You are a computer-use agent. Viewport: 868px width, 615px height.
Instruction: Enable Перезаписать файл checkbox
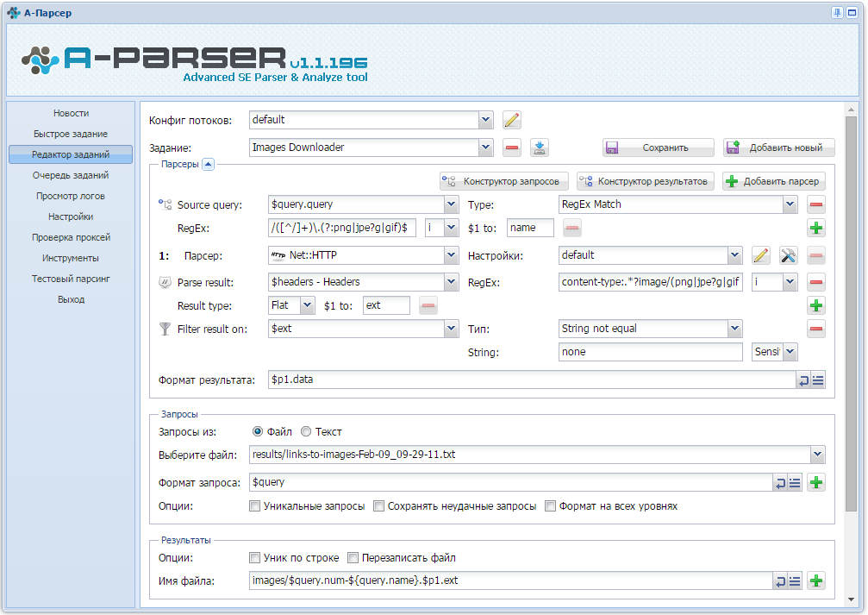click(x=353, y=557)
